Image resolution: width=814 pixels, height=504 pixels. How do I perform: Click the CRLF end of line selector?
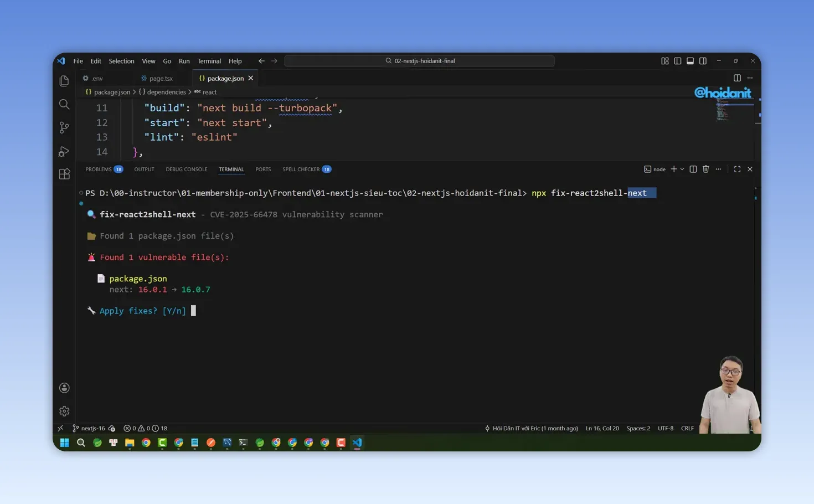[x=687, y=428]
